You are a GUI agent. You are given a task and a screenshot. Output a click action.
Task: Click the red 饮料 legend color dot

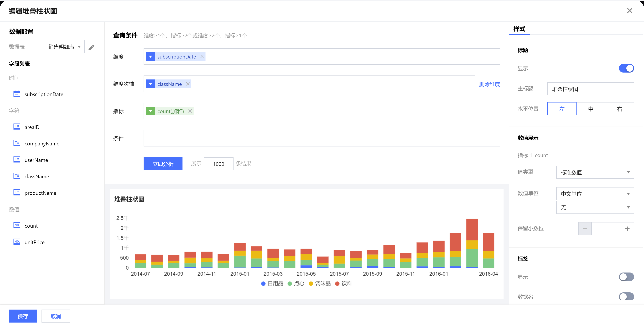pyautogui.click(x=337, y=283)
